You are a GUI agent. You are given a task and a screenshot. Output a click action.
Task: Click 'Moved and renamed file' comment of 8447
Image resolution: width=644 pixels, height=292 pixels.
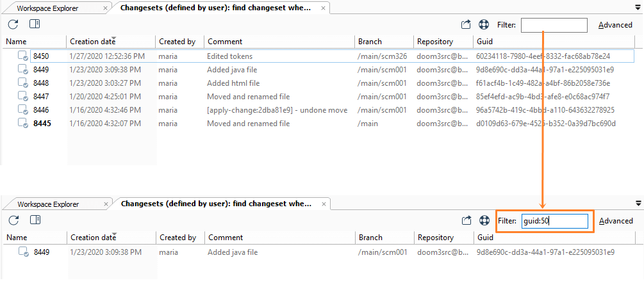coord(249,97)
